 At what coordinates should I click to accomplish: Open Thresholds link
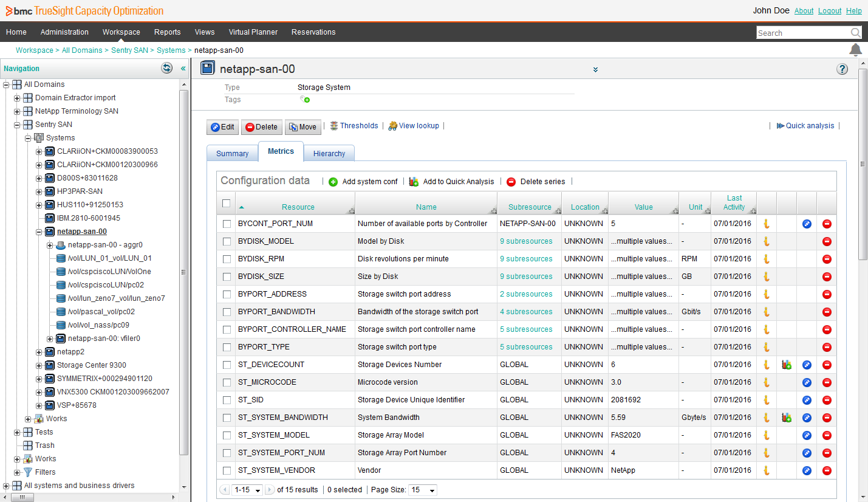(354, 126)
